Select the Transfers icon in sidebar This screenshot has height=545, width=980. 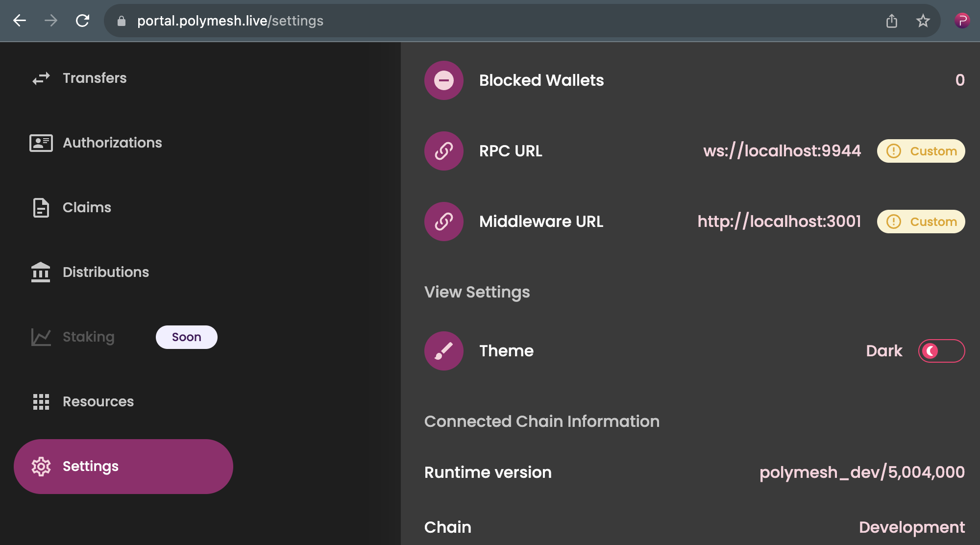coord(41,77)
